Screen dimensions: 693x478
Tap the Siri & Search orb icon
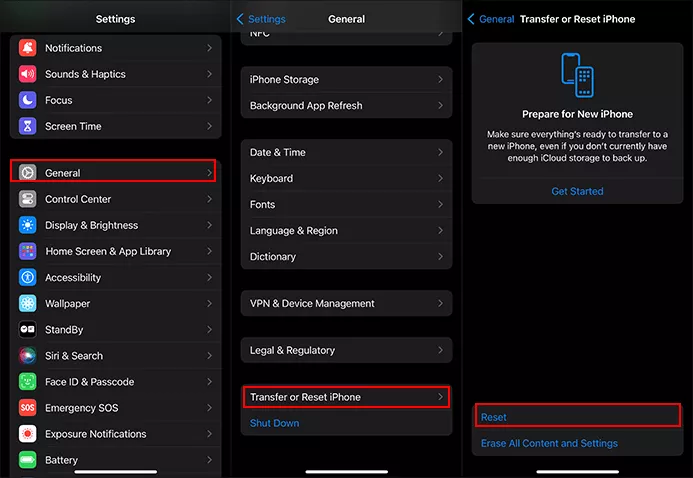(x=27, y=355)
